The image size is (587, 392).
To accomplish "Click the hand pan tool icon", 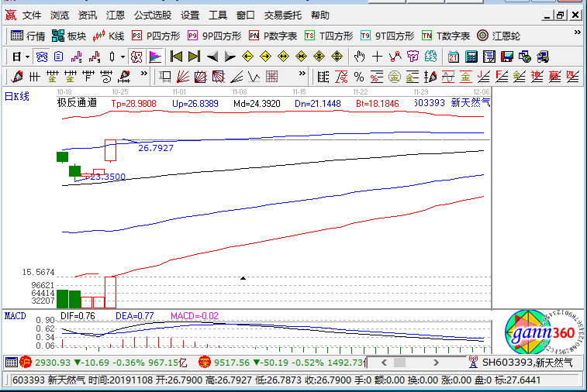I will [359, 57].
